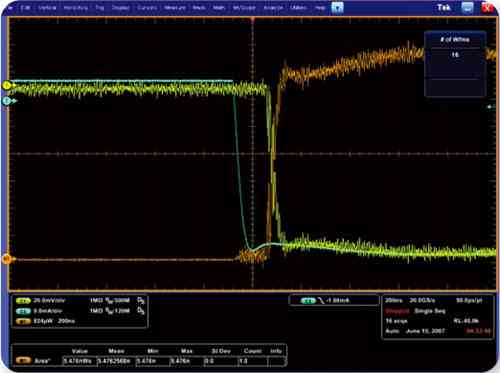500x373 pixels.
Task: Click the C2 probe deskew icon
Action: (x=141, y=311)
